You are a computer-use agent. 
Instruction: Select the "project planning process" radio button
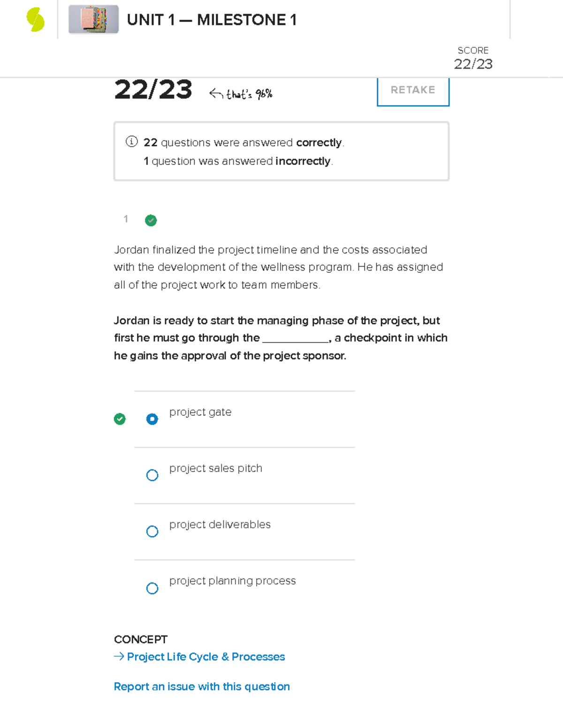[152, 588]
